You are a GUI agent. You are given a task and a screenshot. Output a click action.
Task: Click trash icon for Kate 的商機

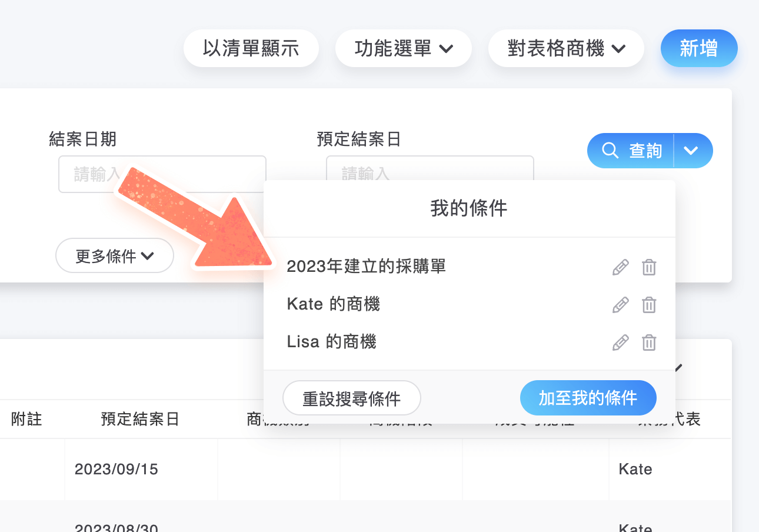coord(648,305)
